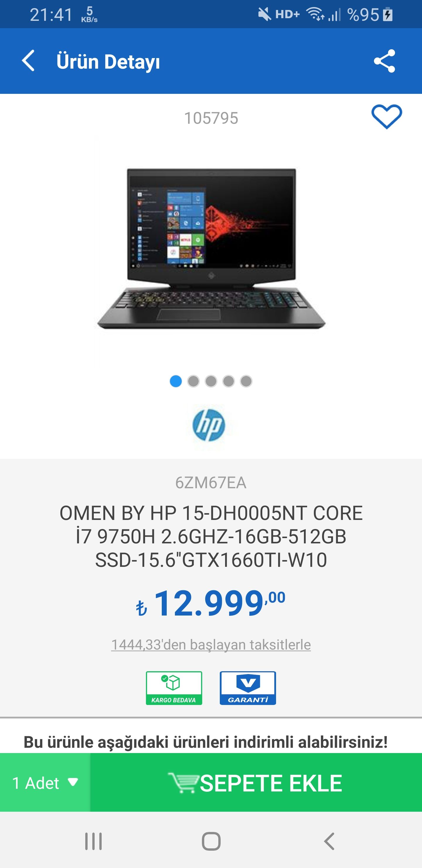
Task: Tap the Garanti badge icon
Action: pos(248,688)
